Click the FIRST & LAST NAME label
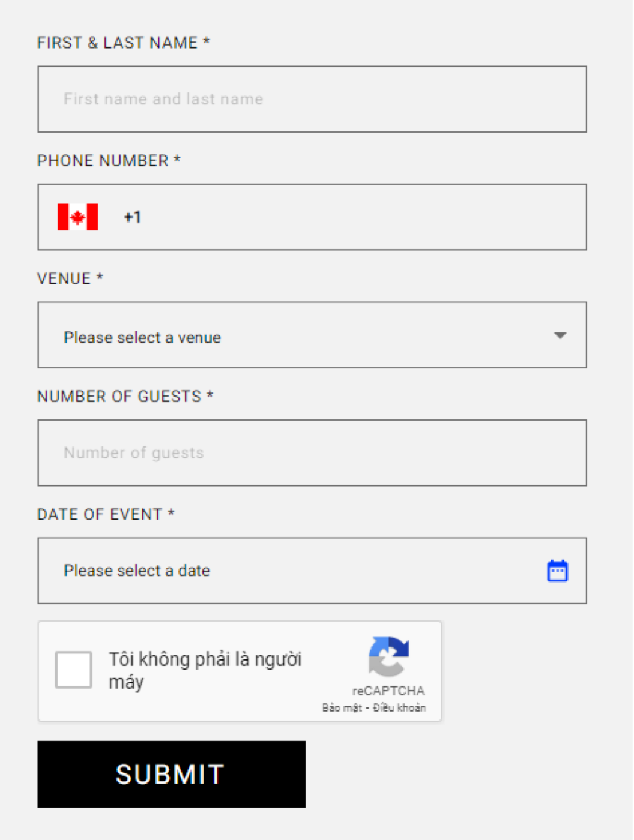Screen dimensions: 634x840 click(x=123, y=43)
